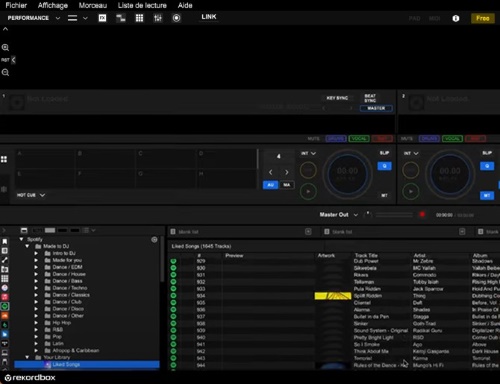
Task: Select the MA manual loop button
Action: 287,185
